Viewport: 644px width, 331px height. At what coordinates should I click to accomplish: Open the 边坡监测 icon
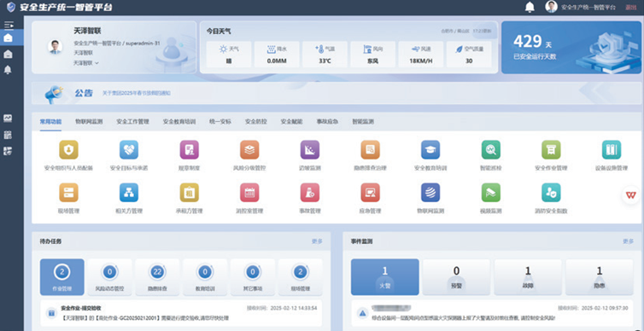[x=310, y=149]
